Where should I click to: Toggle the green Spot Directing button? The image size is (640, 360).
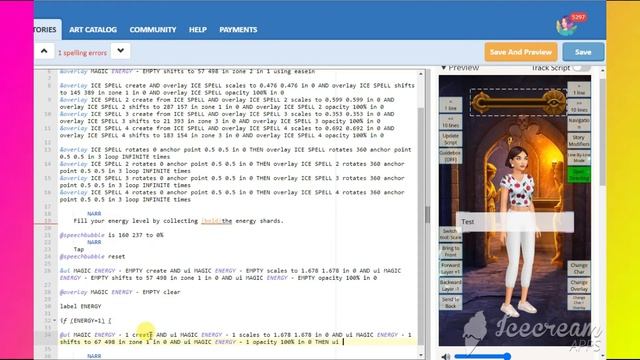click(x=579, y=175)
